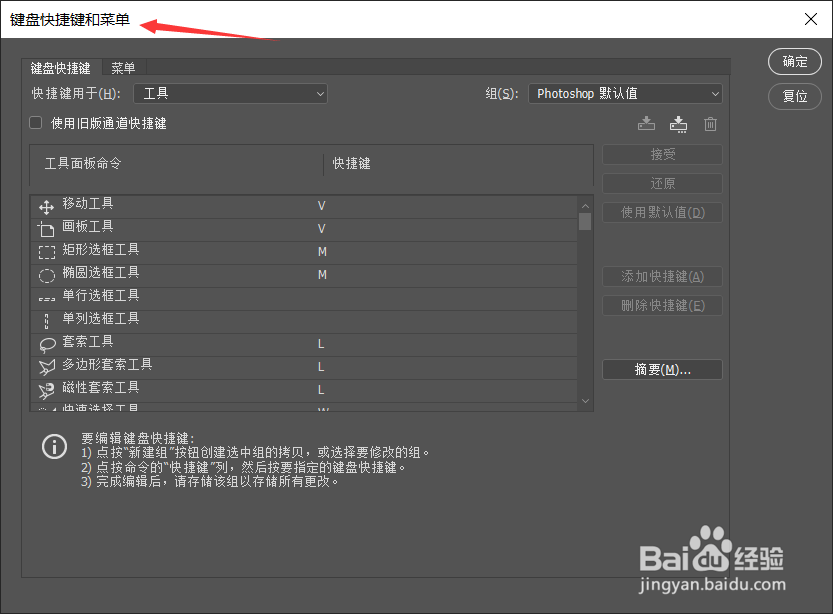Open the 组 dropdown showing Photoshop 默认值
Viewport: 833px width, 614px height.
click(625, 93)
